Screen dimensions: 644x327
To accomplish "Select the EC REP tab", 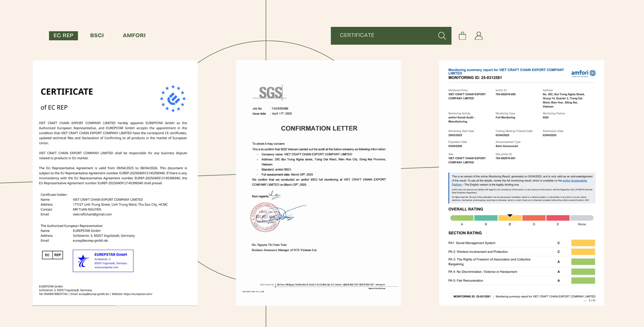I will click(63, 36).
